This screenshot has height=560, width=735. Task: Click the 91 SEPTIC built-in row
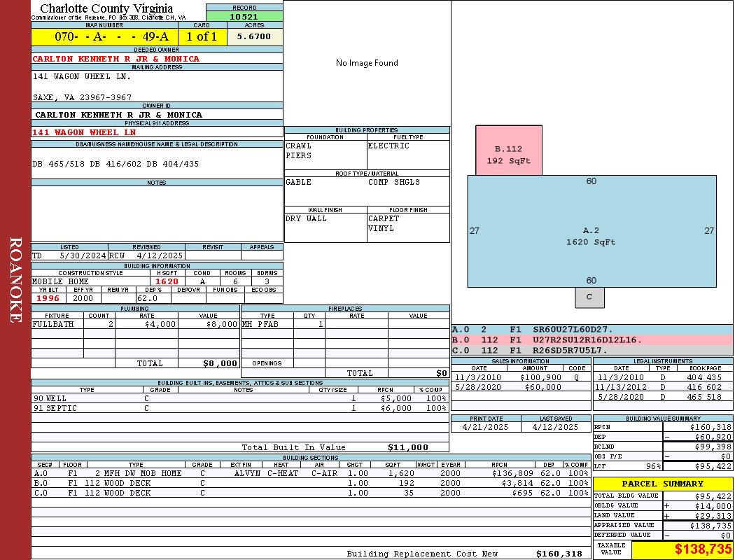238,408
